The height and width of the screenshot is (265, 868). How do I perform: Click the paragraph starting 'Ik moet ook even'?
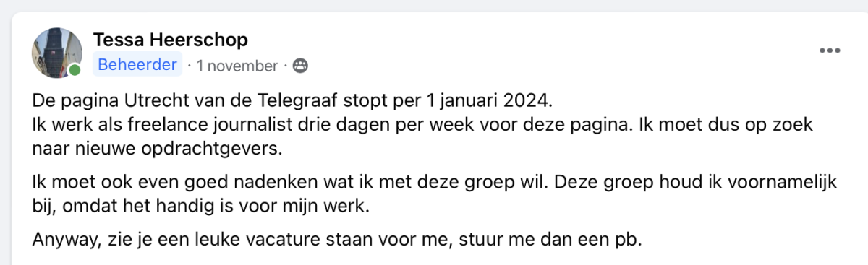(x=434, y=194)
